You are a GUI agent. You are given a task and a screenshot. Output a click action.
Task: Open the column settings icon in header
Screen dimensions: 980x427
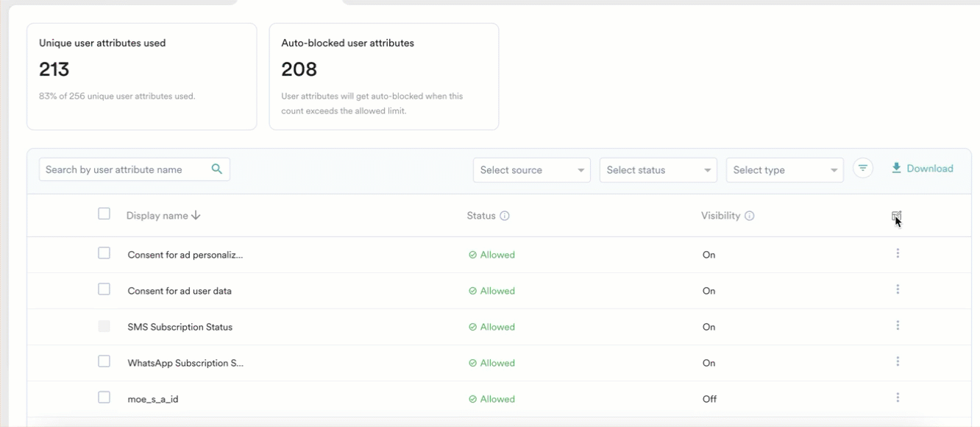click(896, 216)
